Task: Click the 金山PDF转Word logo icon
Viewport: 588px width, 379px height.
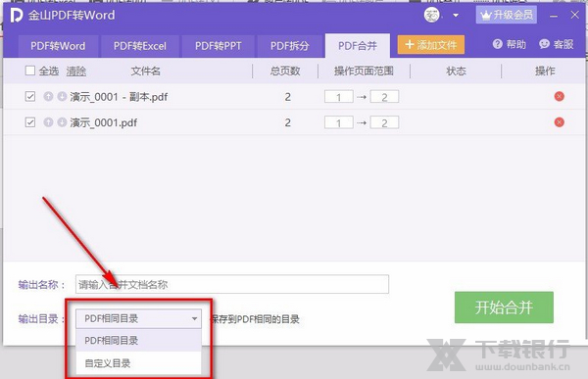Action: click(17, 16)
